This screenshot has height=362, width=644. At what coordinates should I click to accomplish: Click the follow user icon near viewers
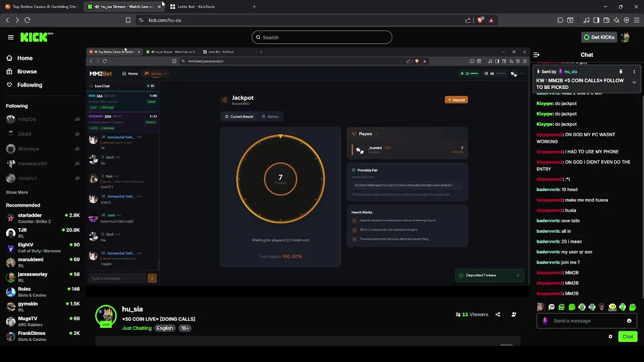tap(514, 314)
